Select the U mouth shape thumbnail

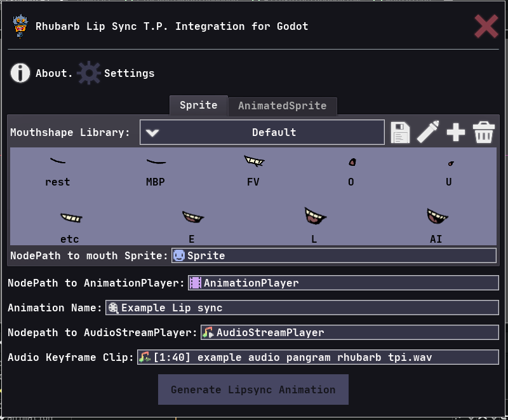click(451, 163)
